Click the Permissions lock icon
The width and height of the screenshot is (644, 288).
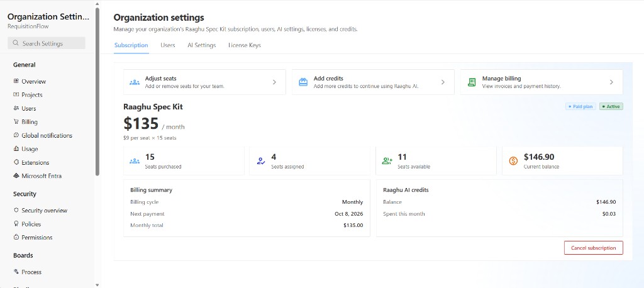[x=16, y=237]
